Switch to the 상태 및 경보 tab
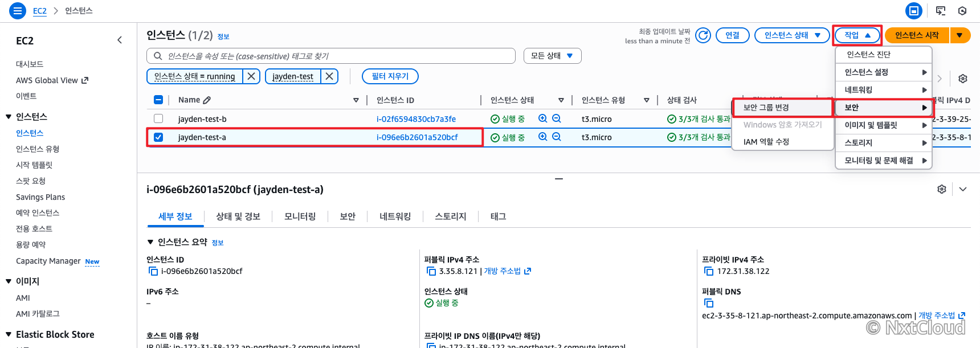 pos(238,216)
